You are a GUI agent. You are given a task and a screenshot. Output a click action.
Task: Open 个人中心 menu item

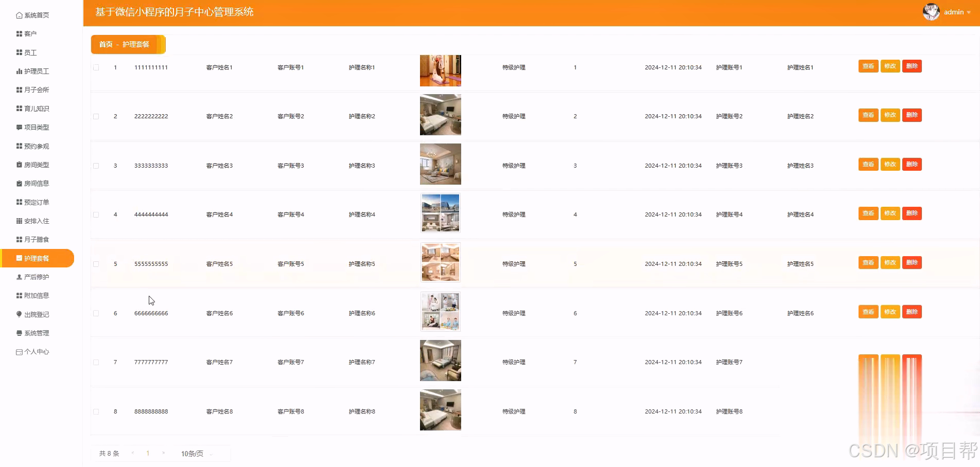point(37,352)
